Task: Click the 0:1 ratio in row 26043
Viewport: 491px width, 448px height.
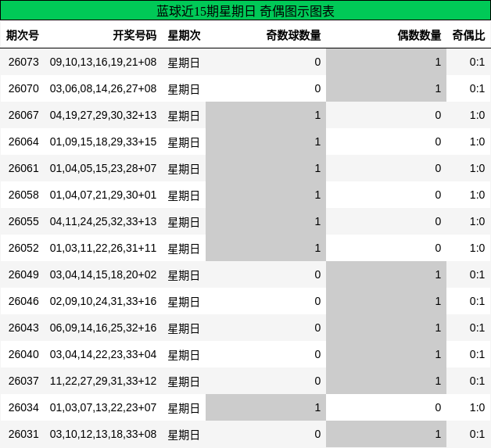Action: click(x=477, y=328)
